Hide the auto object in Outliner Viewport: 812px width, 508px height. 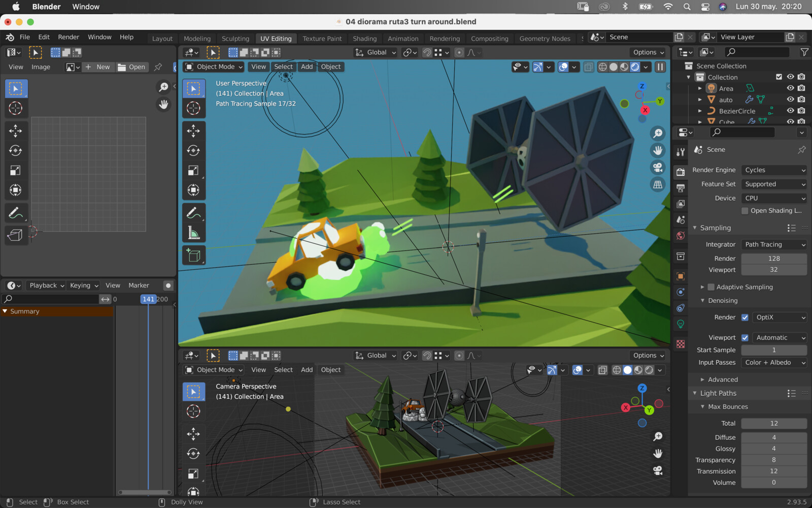pyautogui.click(x=790, y=99)
